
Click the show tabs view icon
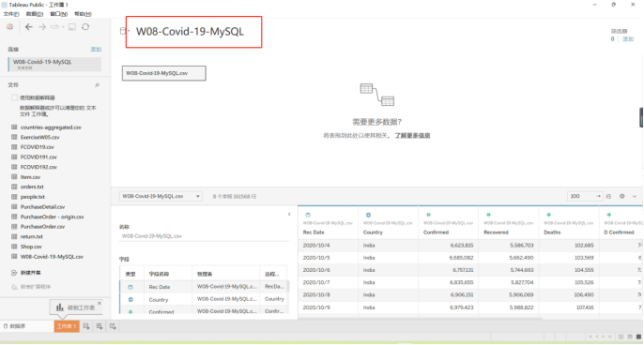pos(638,337)
